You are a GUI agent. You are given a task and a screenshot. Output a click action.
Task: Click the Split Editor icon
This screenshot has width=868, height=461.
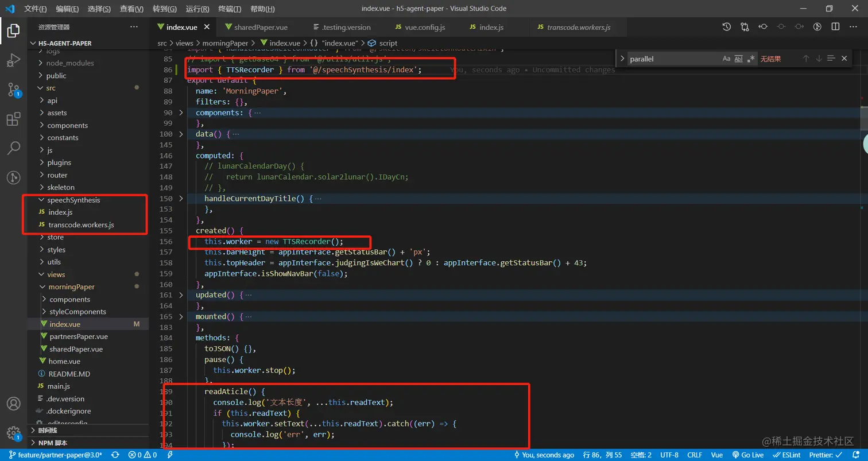pyautogui.click(x=835, y=27)
